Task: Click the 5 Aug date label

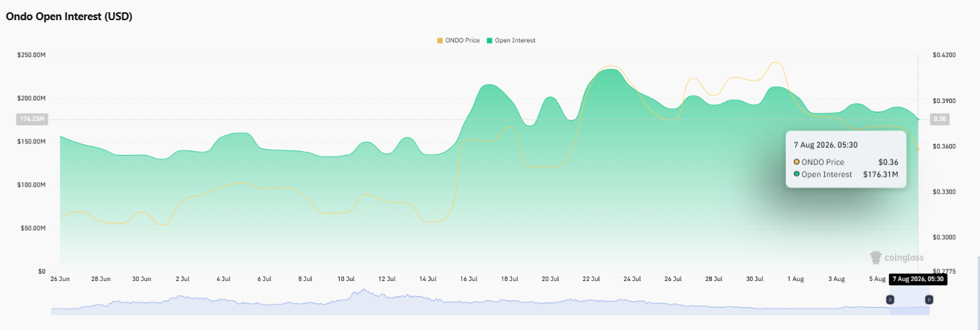Action: tap(877, 278)
